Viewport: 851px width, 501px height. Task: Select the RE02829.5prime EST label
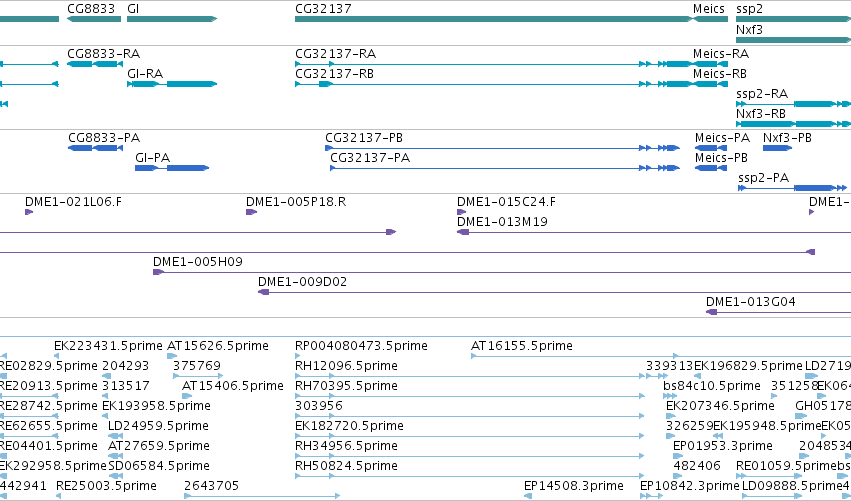(x=48, y=366)
